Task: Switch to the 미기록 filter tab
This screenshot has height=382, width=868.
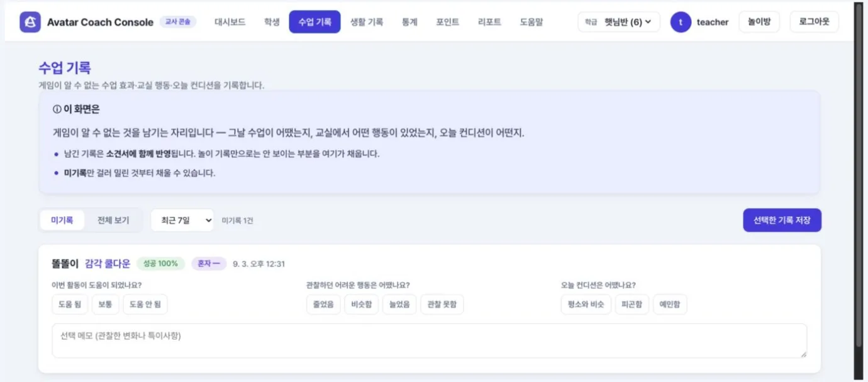Action: tap(62, 221)
